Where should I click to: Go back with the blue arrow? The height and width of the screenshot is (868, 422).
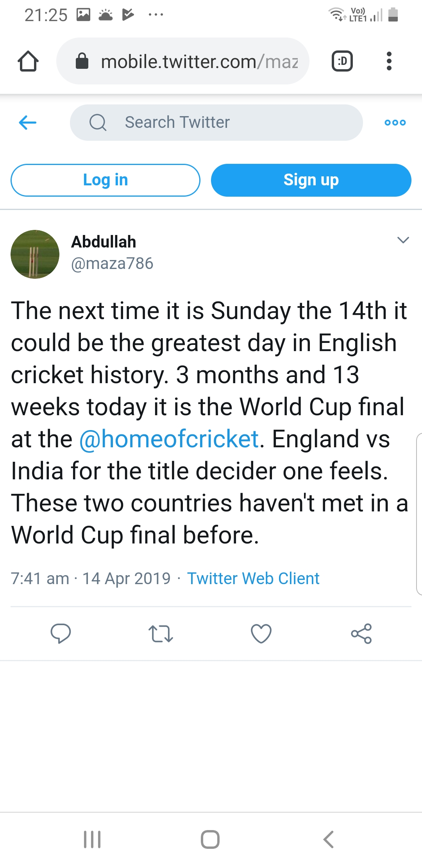pos(28,122)
